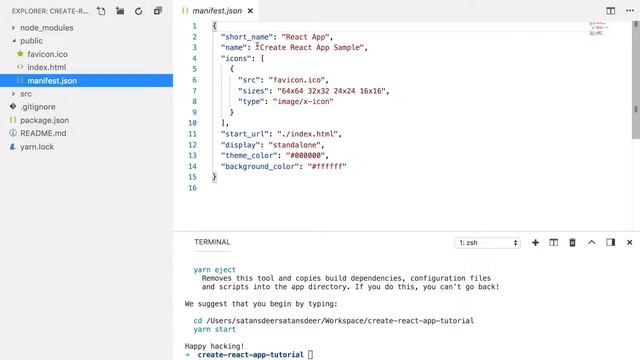Close the terminal panel
This screenshot has height=360, width=640.
[x=629, y=242]
